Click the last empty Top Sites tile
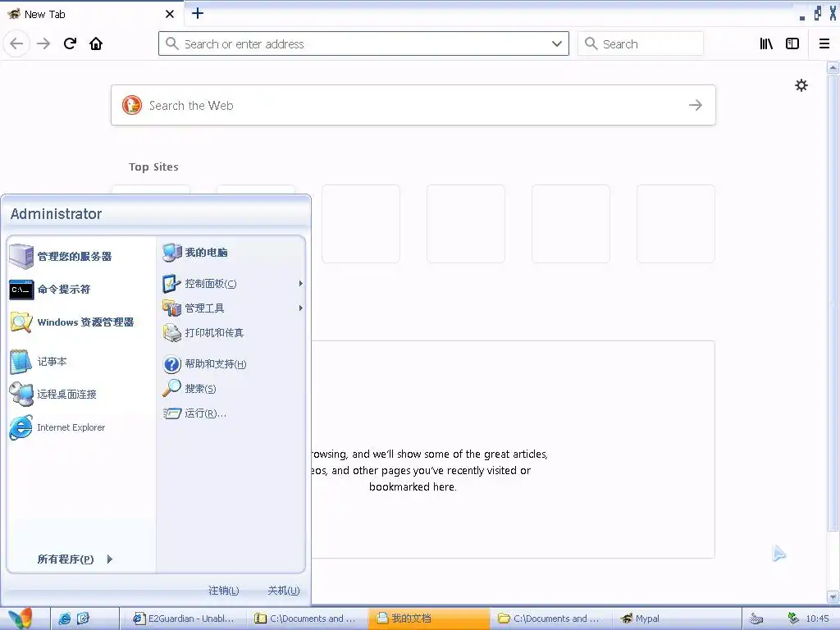 [676, 224]
